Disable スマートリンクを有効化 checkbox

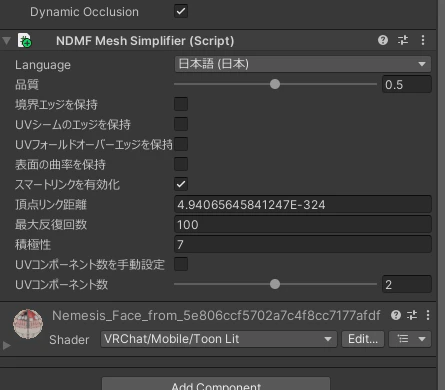click(181, 184)
